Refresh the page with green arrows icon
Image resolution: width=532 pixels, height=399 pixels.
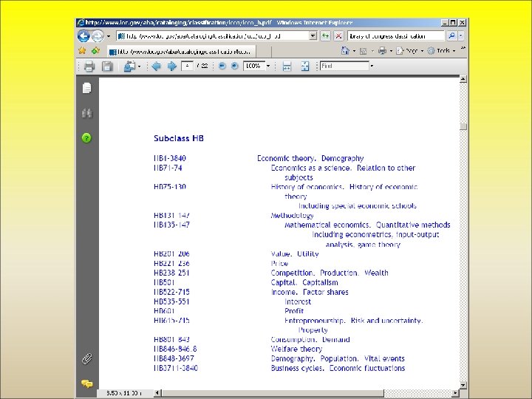(x=326, y=36)
